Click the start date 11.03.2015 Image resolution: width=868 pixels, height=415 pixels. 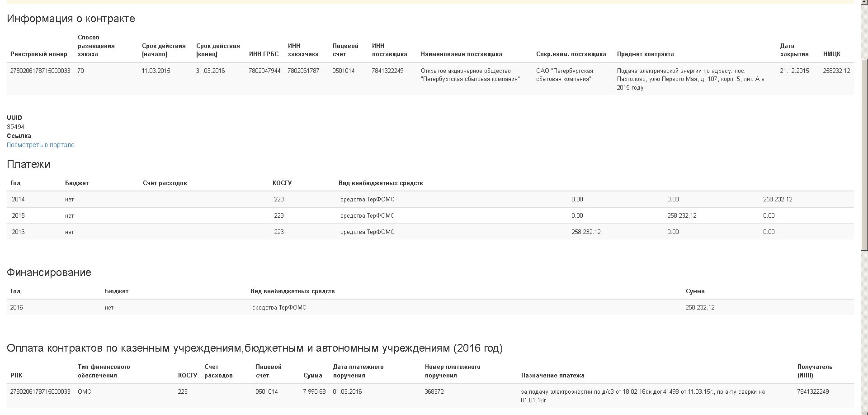[156, 71]
